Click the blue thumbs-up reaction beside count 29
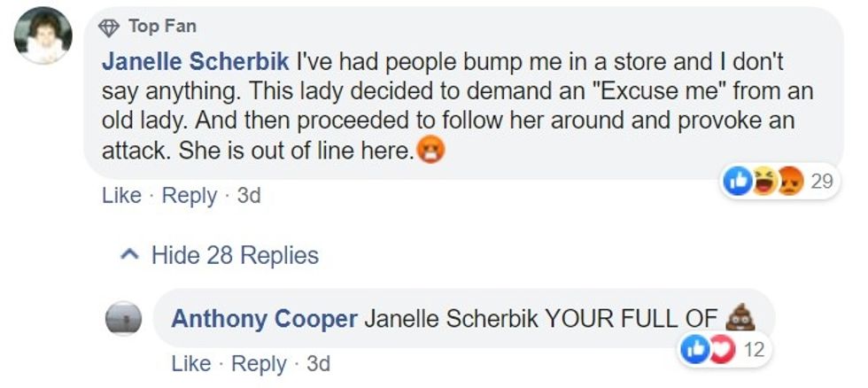 (739, 182)
